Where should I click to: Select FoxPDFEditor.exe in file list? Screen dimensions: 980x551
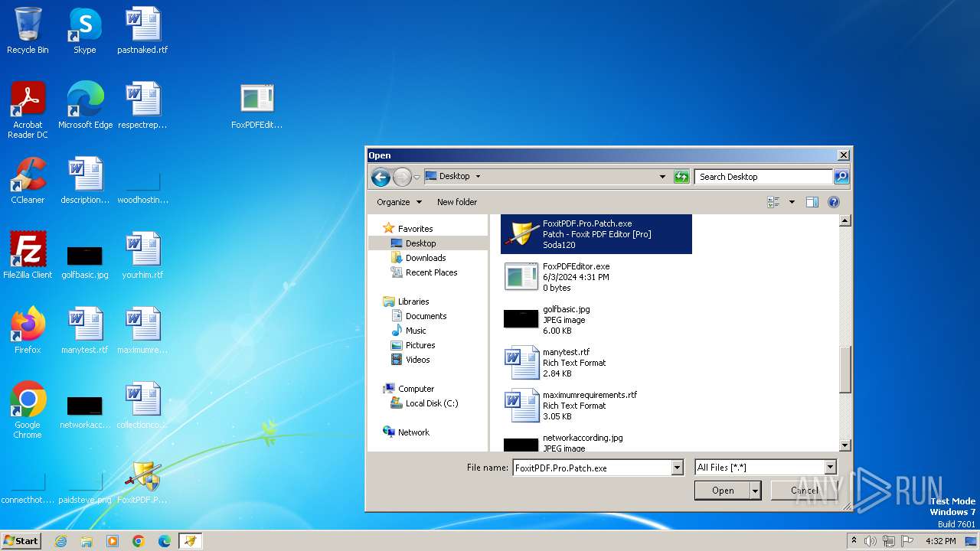pyautogui.click(x=596, y=277)
